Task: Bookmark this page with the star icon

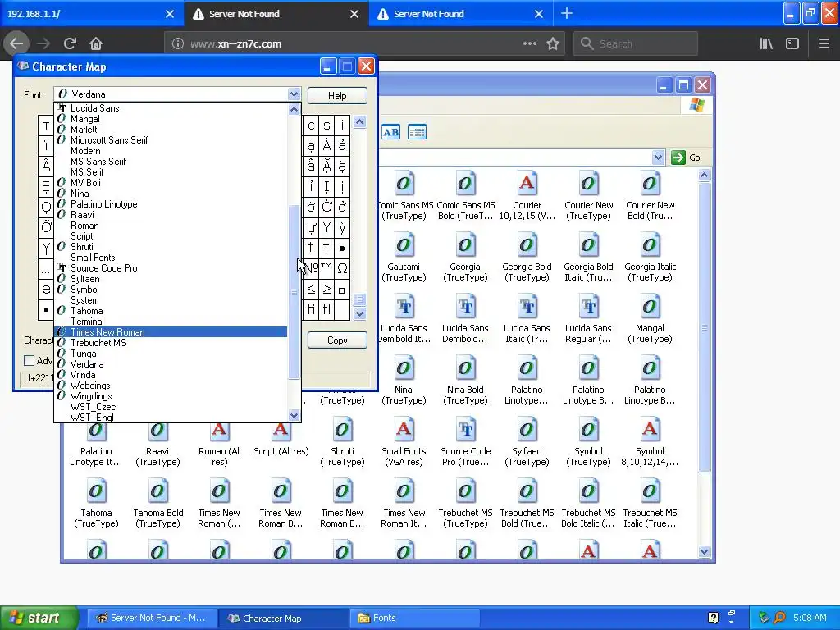Action: tap(553, 43)
